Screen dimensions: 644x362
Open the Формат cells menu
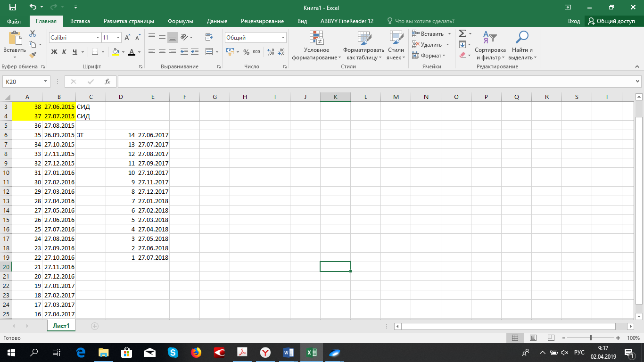429,55
